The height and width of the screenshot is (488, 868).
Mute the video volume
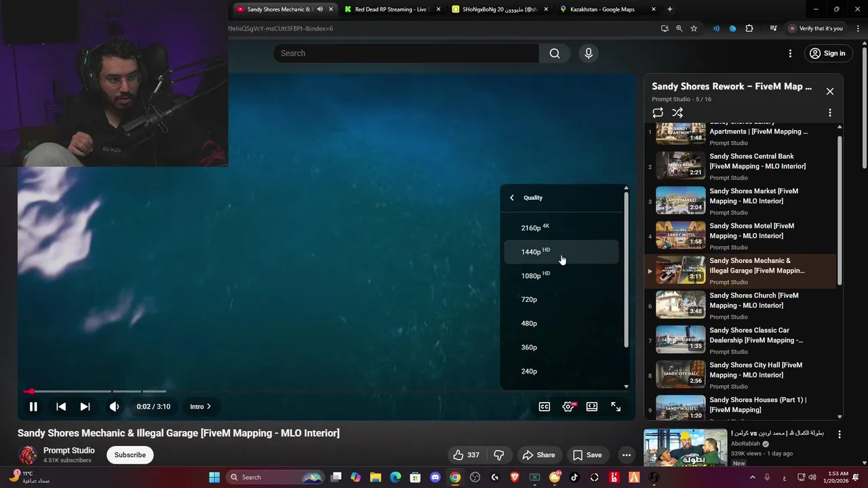pyautogui.click(x=114, y=407)
